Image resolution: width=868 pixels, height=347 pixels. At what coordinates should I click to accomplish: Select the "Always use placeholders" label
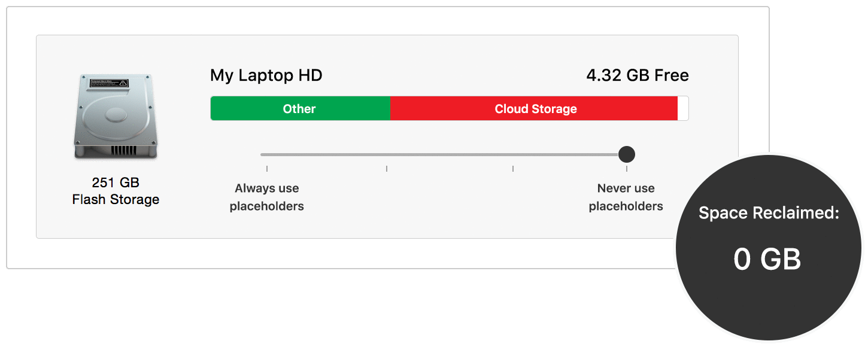click(267, 197)
